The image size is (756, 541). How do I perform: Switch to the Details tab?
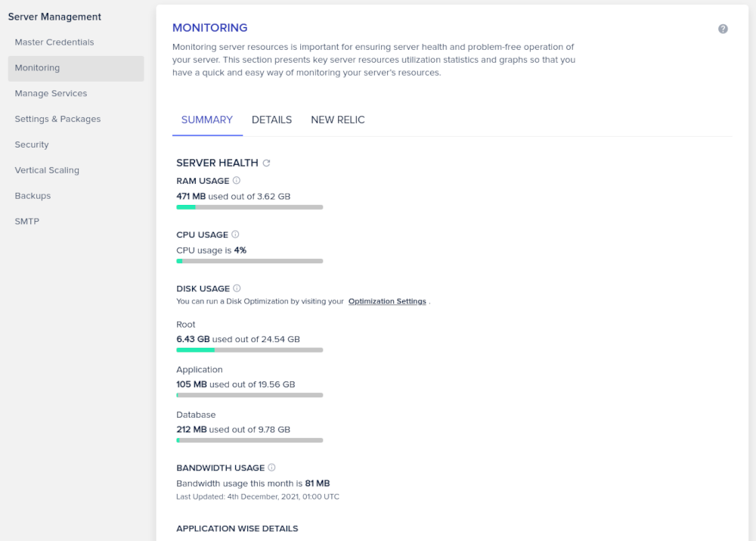(271, 120)
